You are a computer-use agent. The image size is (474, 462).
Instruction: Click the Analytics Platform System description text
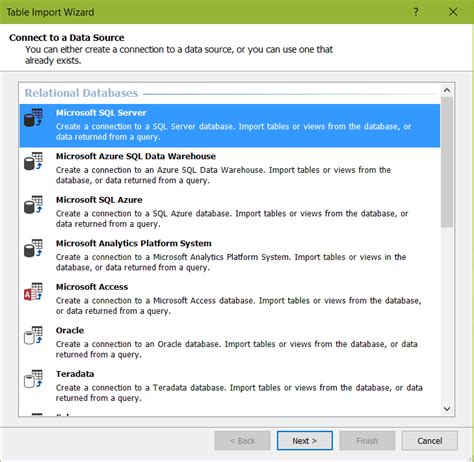[231, 262]
